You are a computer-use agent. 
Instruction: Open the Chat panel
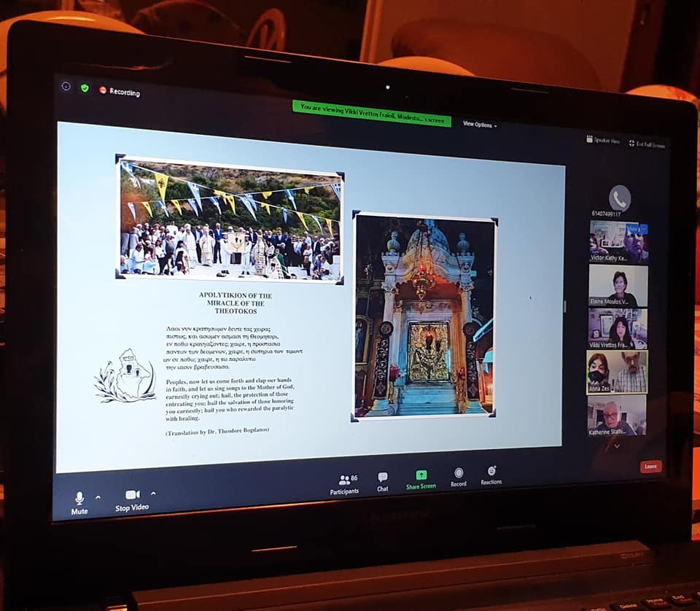pos(383,480)
